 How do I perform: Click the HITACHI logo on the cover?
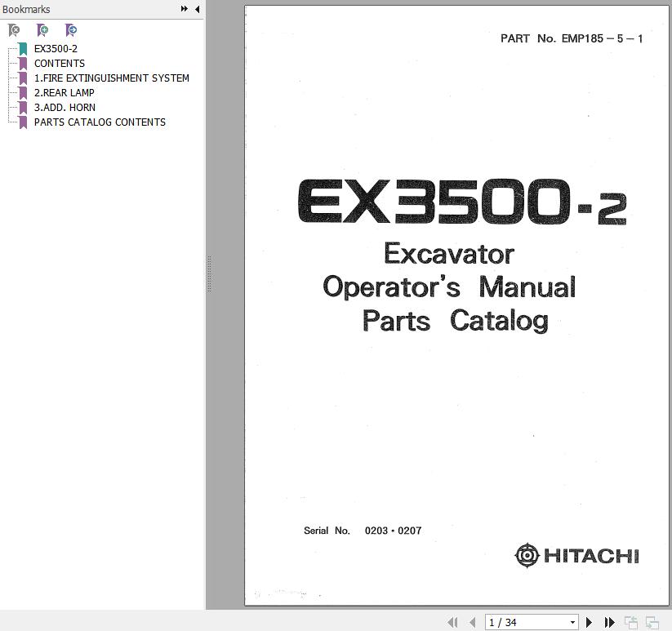pos(576,556)
